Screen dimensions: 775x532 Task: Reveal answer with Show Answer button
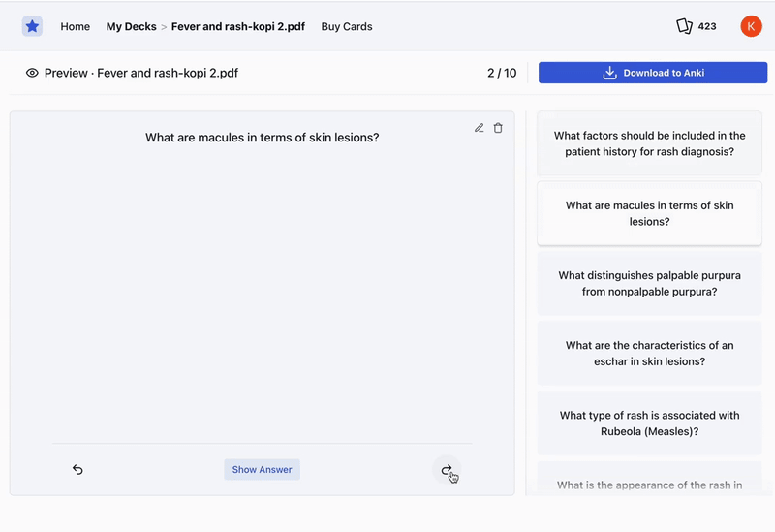tap(262, 470)
